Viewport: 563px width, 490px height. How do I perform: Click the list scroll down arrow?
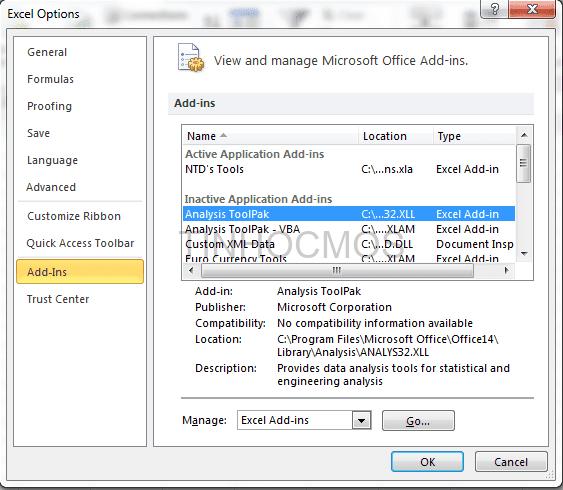(x=524, y=254)
